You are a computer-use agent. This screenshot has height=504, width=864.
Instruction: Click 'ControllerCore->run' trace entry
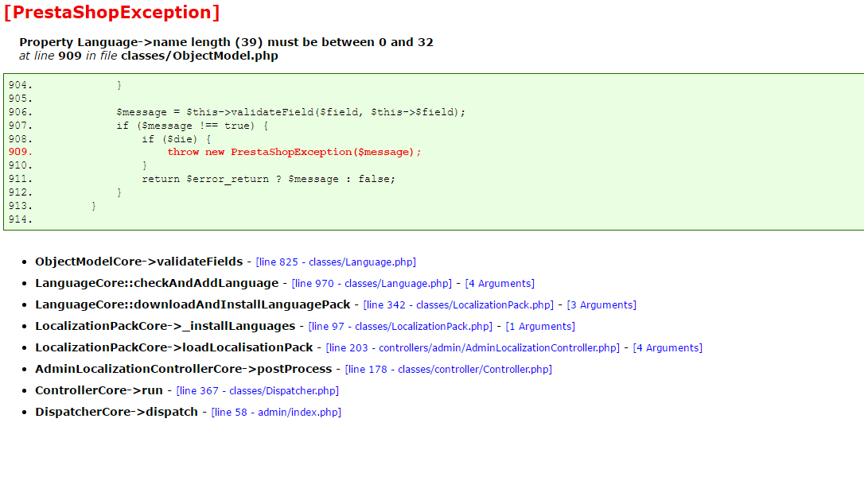[x=99, y=391]
